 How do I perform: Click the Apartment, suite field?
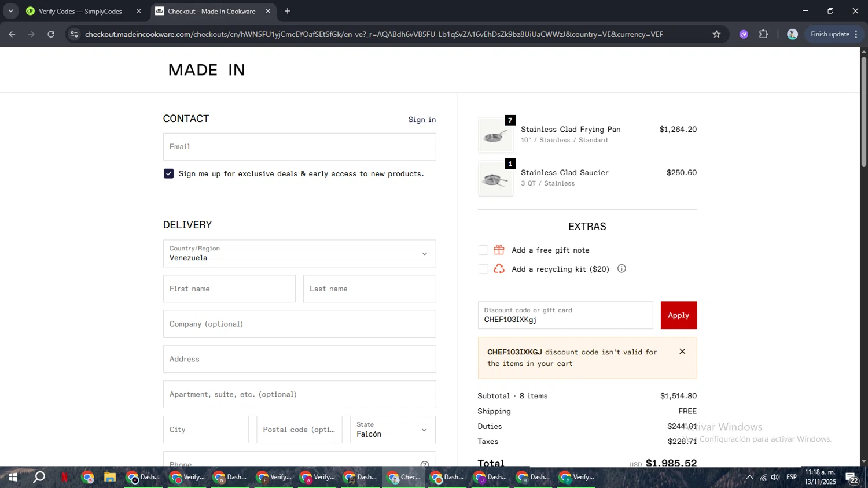coord(299,394)
